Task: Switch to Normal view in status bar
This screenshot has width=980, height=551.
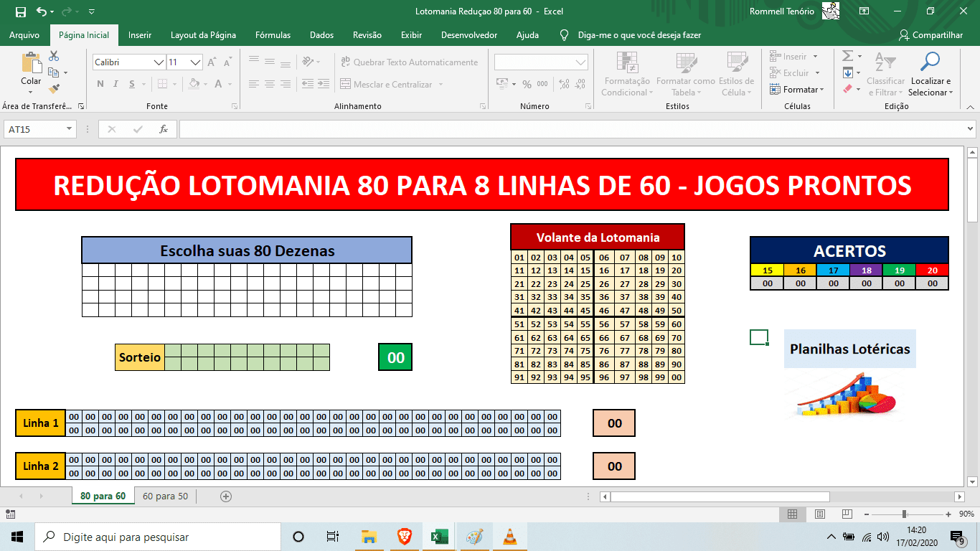Action: click(792, 514)
